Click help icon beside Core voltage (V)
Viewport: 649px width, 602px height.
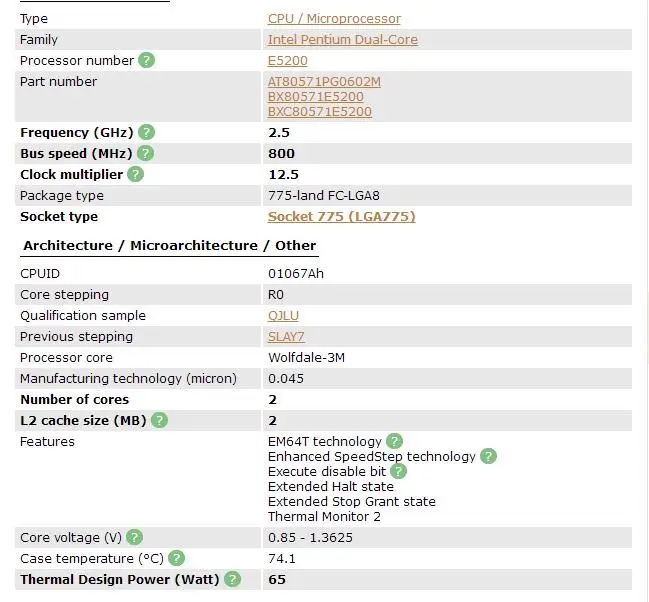135,537
